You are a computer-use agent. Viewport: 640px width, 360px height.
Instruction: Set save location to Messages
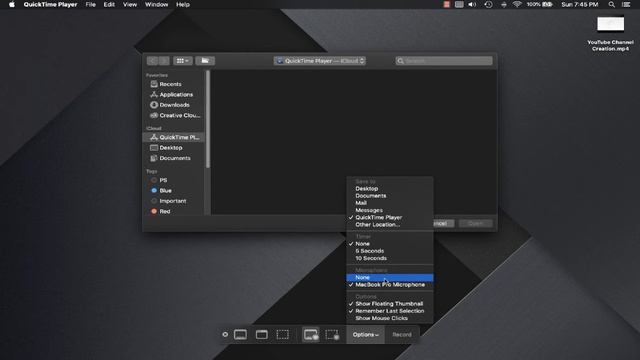(x=389, y=210)
